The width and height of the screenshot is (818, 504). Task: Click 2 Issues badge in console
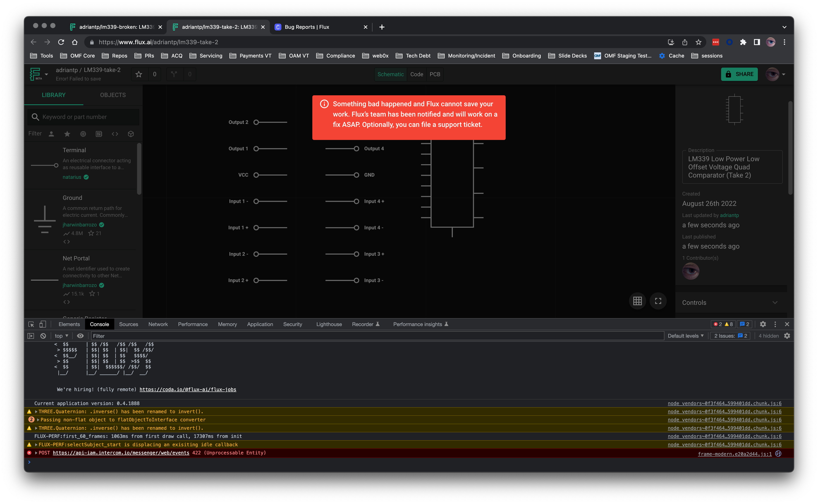[730, 336]
